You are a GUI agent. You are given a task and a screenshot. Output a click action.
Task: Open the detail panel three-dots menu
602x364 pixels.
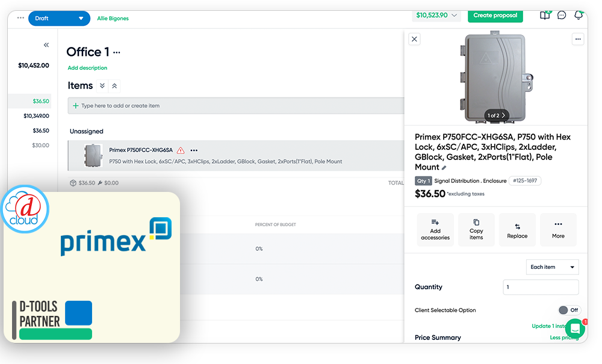tap(578, 39)
